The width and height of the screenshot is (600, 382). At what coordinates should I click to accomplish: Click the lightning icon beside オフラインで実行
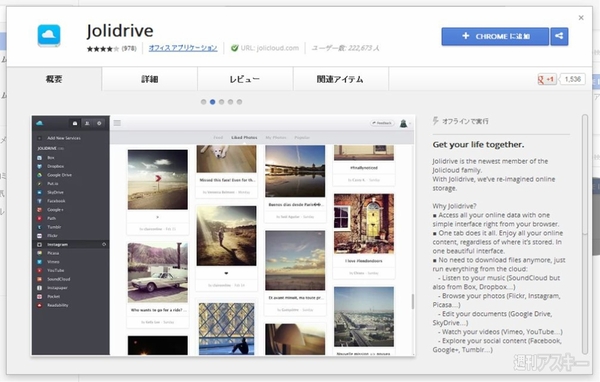coord(435,121)
